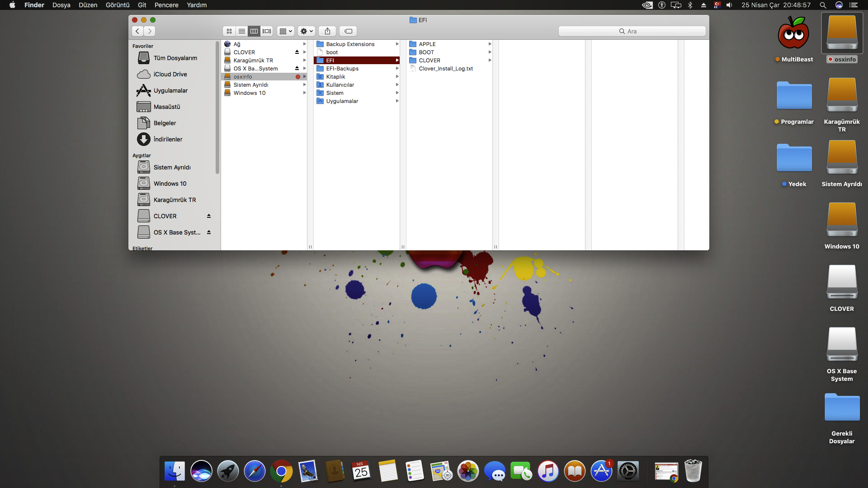Go back with the toolbar back arrow

[x=137, y=31]
